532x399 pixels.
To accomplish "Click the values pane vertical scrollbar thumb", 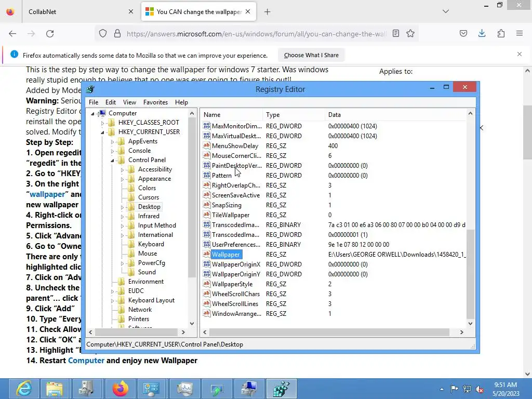I will (x=470, y=273).
